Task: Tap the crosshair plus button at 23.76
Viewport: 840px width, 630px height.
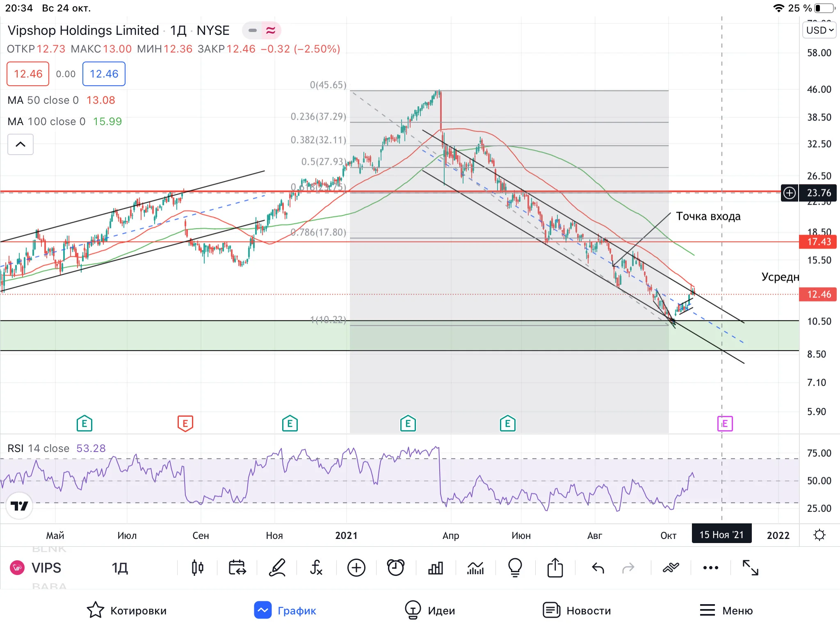Action: pos(790,193)
